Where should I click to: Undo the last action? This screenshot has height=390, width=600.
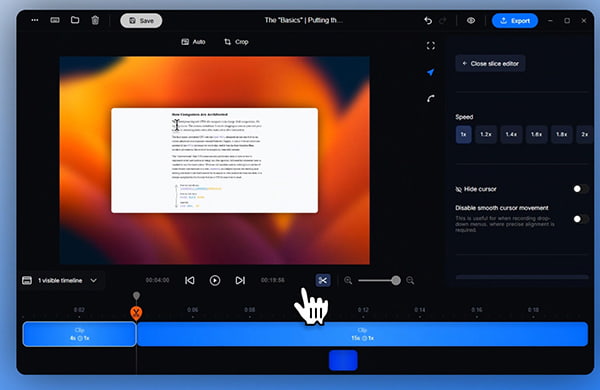click(428, 21)
